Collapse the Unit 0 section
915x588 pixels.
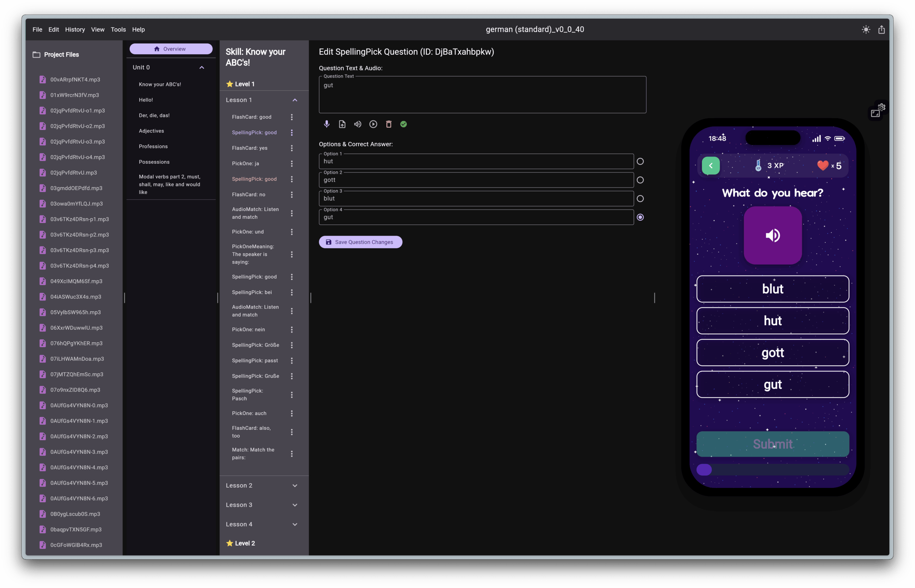[202, 68]
